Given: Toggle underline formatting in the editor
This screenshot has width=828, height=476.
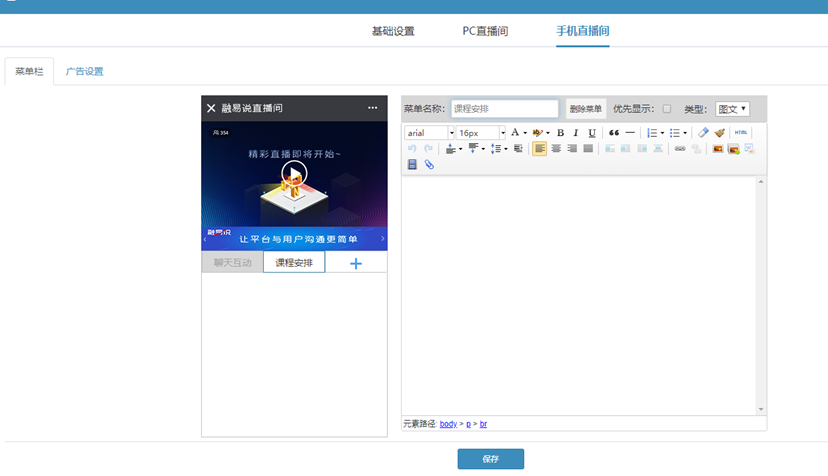Looking at the screenshot, I should [592, 133].
